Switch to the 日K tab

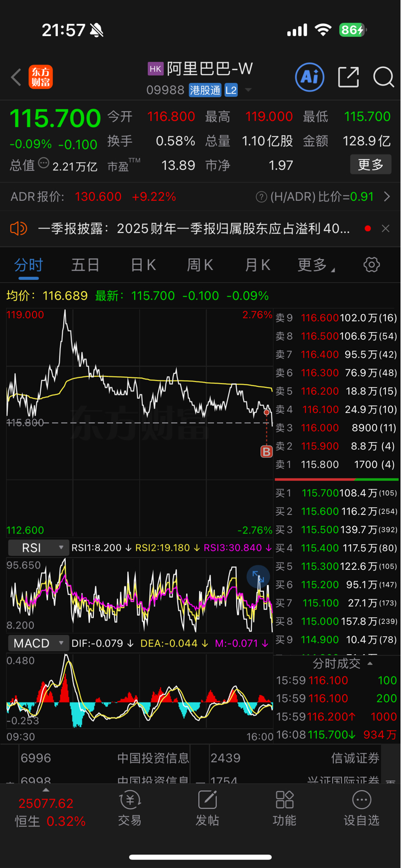click(x=143, y=265)
